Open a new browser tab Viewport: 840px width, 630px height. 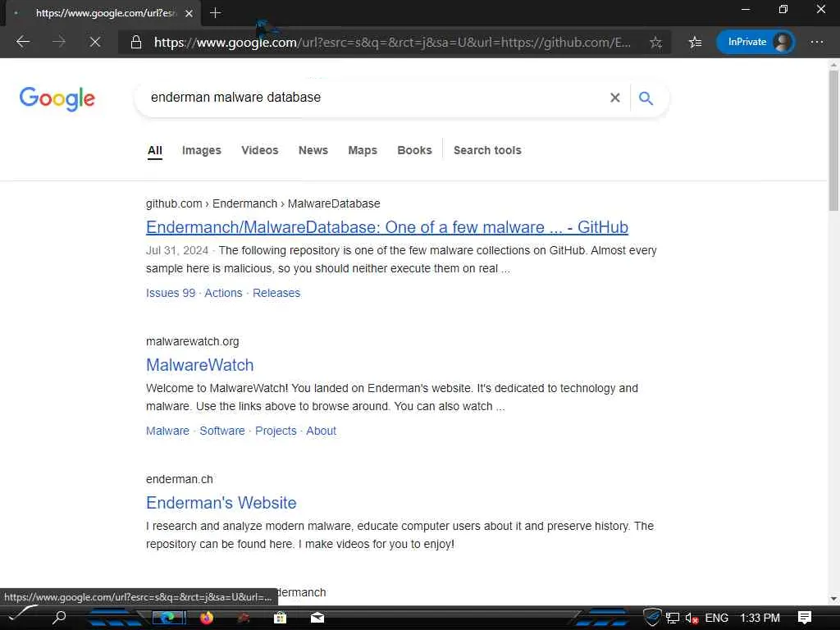point(216,13)
